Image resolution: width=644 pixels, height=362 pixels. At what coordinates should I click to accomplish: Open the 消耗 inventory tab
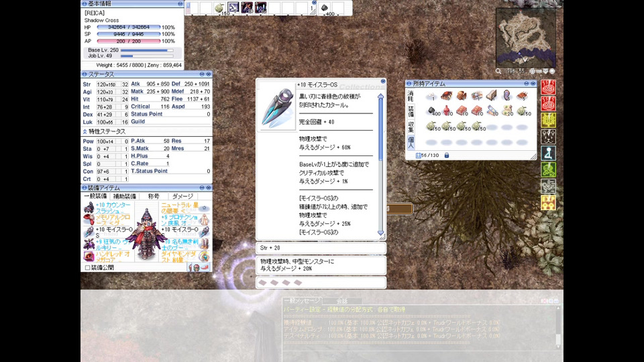tap(411, 96)
